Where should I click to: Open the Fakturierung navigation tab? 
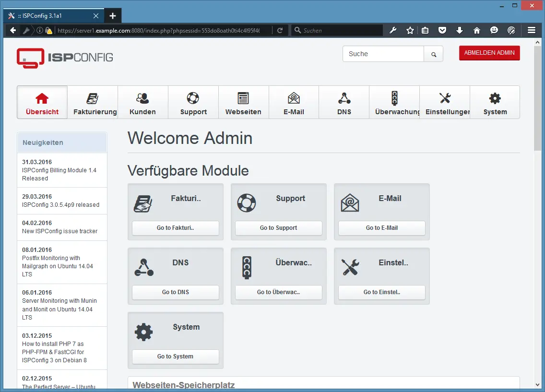(x=93, y=103)
